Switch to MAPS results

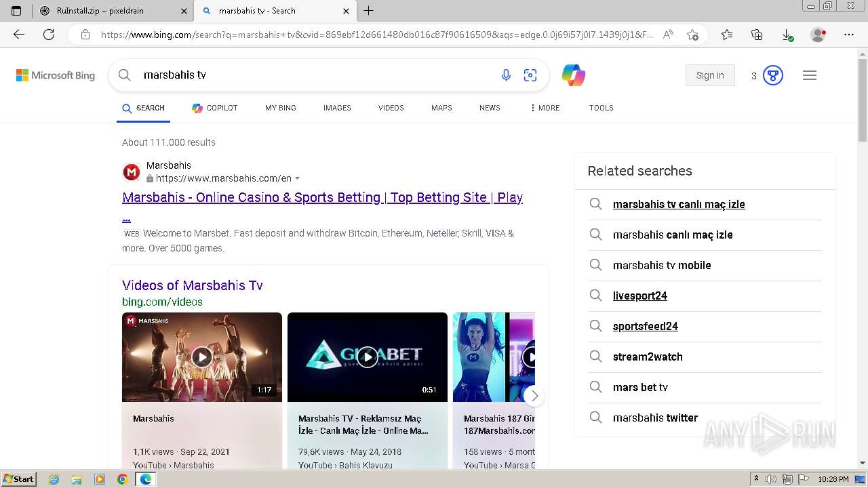(x=441, y=108)
